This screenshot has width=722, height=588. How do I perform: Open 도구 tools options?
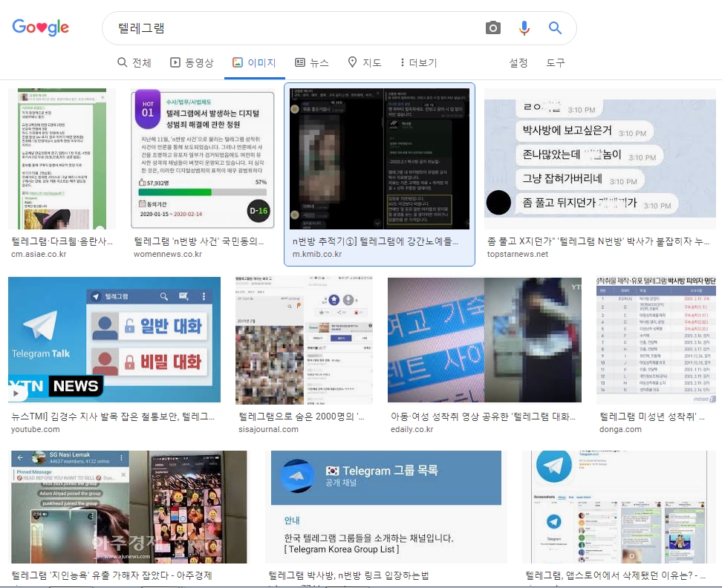coord(556,62)
